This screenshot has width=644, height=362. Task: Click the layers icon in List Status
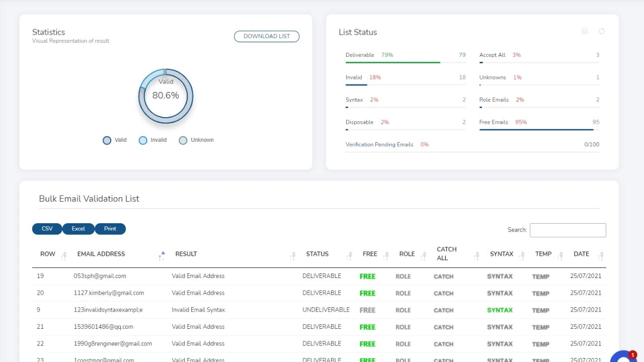click(x=585, y=31)
